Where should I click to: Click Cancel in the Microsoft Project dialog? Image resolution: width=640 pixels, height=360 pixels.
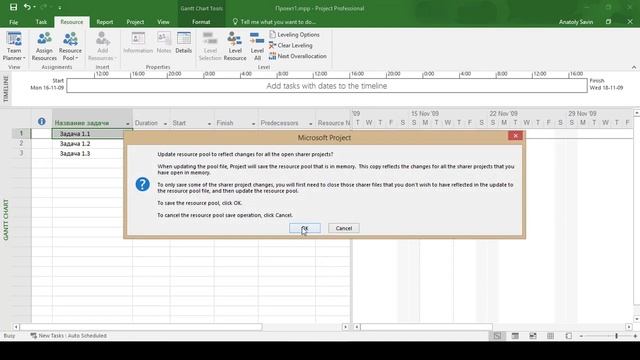point(344,228)
